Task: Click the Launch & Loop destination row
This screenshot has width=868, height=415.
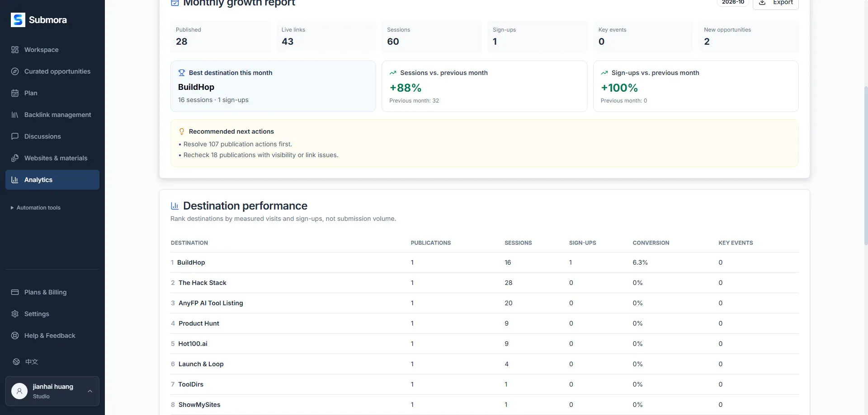Action: [x=485, y=364]
